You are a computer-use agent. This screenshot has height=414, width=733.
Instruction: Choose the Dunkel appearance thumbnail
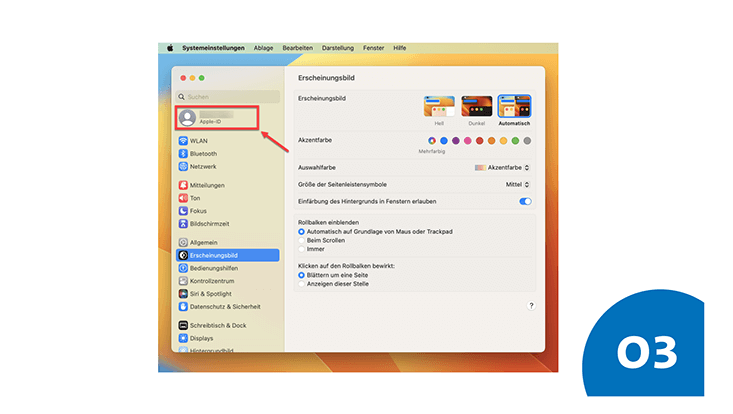pos(476,106)
